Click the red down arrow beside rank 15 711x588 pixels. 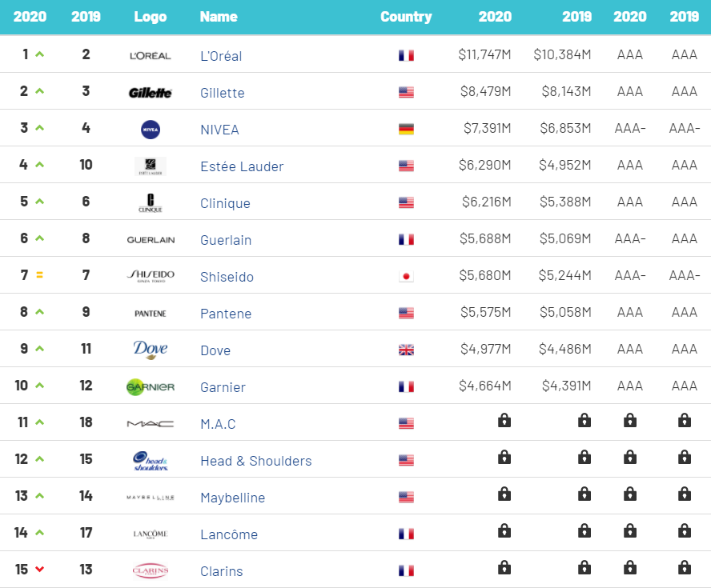[x=39, y=570]
